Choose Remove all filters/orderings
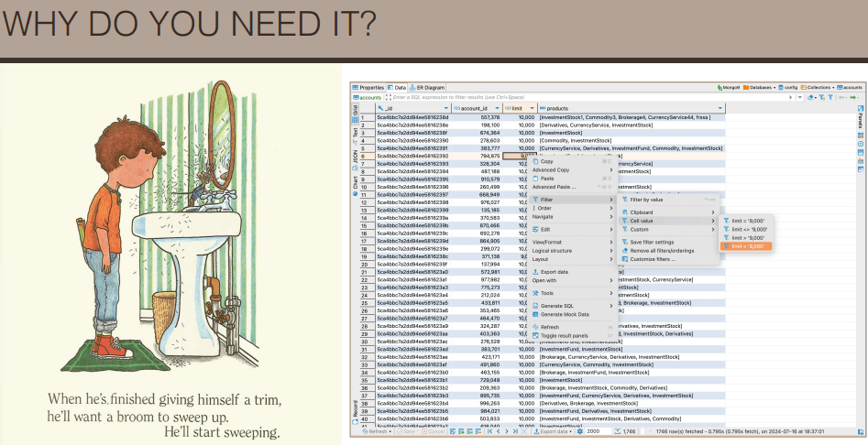 pos(668,251)
